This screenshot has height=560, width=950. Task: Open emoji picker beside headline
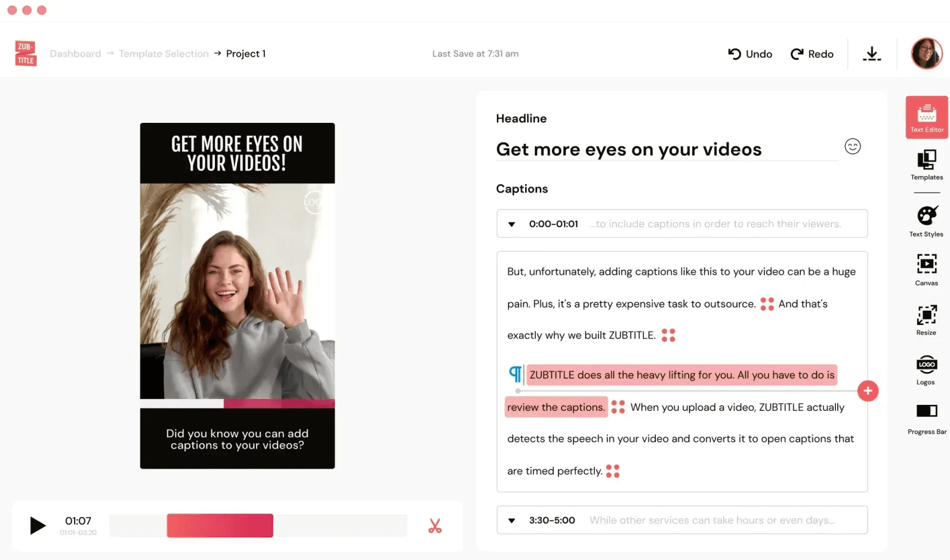[852, 147]
